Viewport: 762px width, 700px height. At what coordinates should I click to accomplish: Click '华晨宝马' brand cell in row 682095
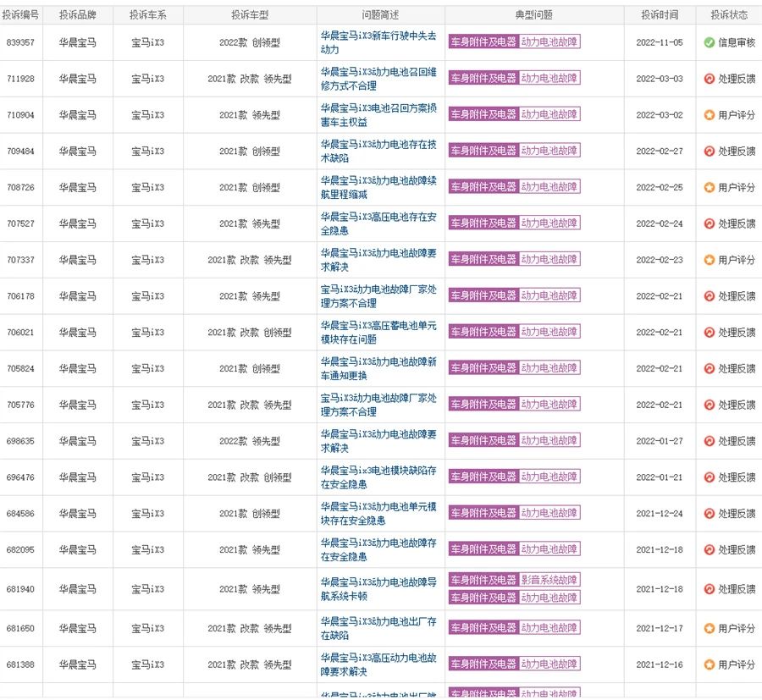78,550
